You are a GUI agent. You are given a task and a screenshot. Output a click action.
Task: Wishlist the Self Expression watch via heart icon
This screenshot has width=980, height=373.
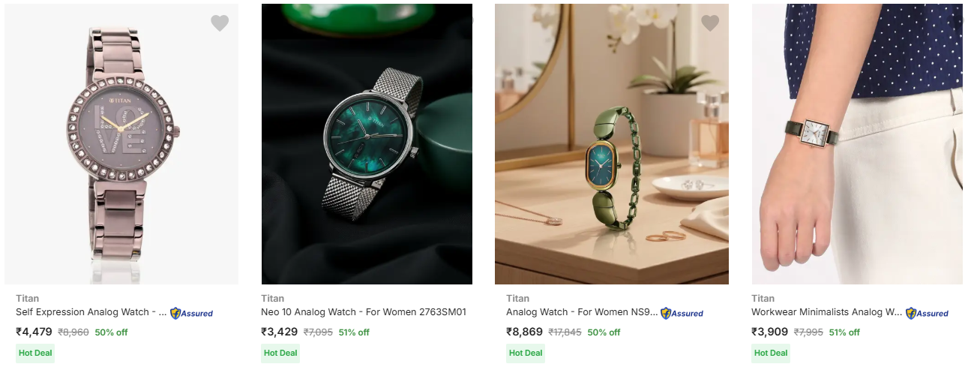(x=220, y=23)
